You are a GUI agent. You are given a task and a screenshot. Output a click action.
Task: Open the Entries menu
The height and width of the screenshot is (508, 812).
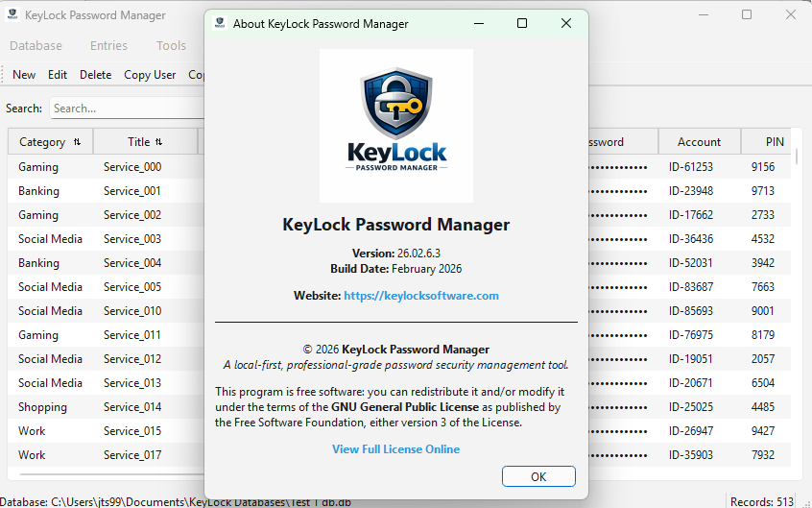point(108,45)
